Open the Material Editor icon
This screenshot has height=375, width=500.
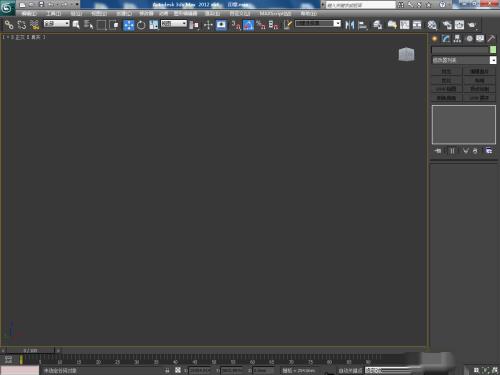[432, 25]
